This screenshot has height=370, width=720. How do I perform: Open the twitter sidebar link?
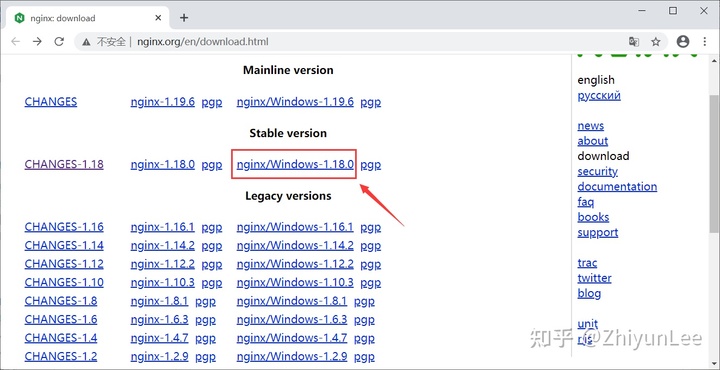point(595,278)
